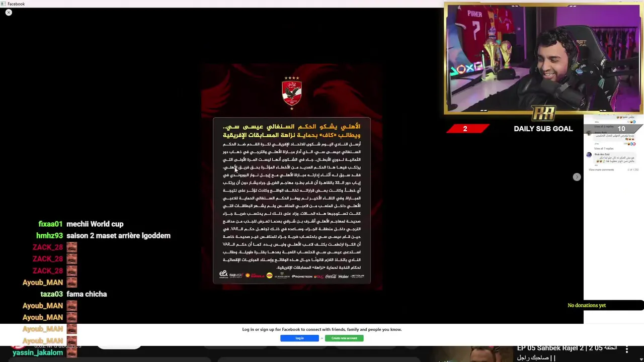Click the FABMISR sponsor logo

(236, 276)
